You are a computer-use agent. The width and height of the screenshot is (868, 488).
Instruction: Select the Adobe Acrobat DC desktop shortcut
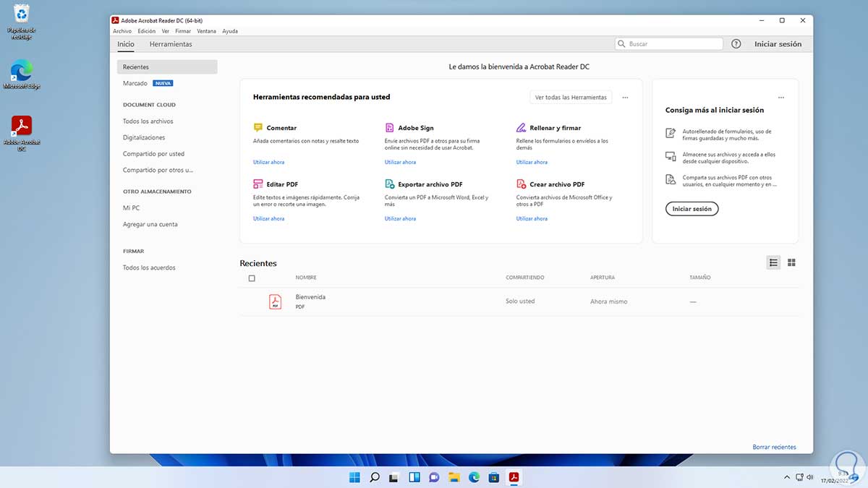(22, 133)
